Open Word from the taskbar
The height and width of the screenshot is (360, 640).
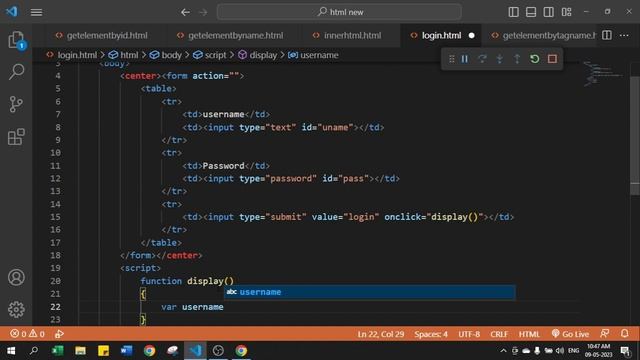(126, 351)
